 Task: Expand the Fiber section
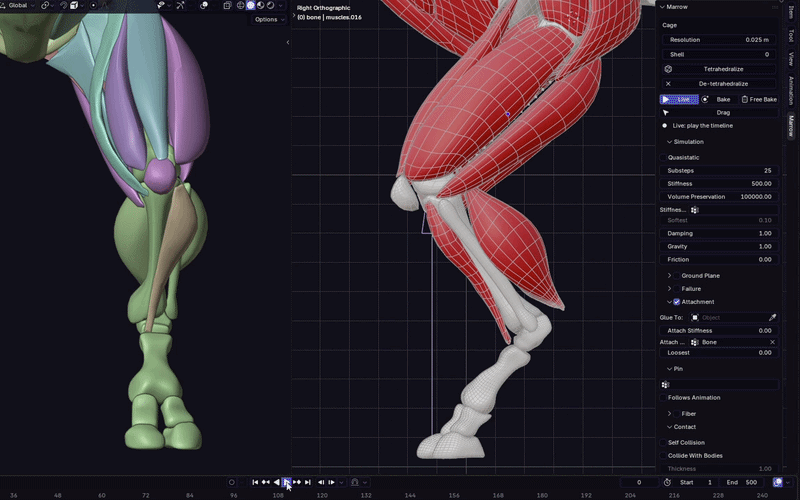[669, 414]
